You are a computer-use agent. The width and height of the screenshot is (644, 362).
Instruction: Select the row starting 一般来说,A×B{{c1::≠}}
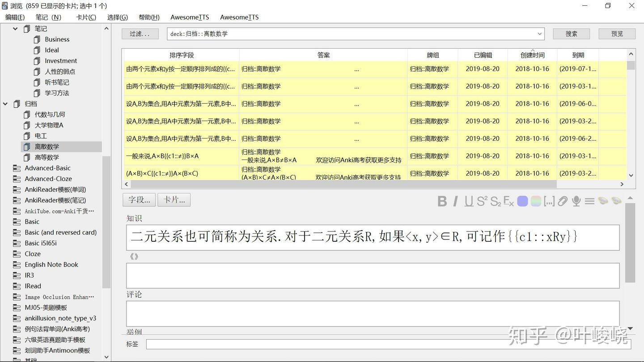tap(375, 156)
